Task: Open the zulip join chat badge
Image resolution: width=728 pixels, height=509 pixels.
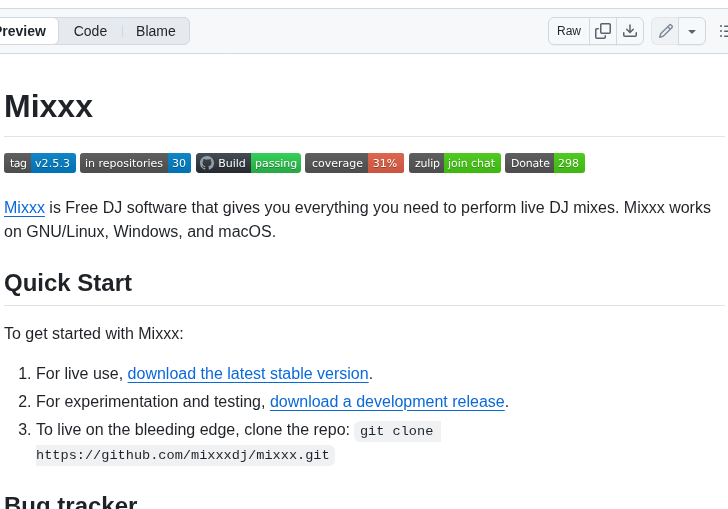Action: pyautogui.click(x=455, y=163)
